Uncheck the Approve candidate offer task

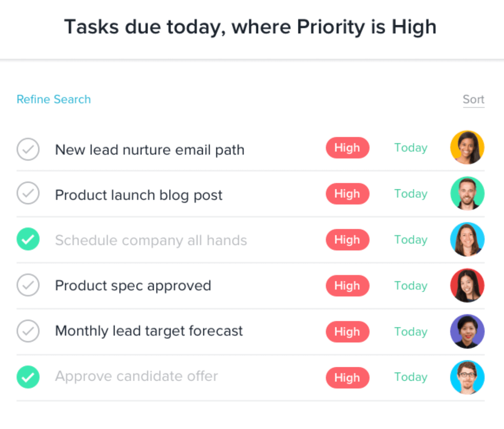pos(28,377)
